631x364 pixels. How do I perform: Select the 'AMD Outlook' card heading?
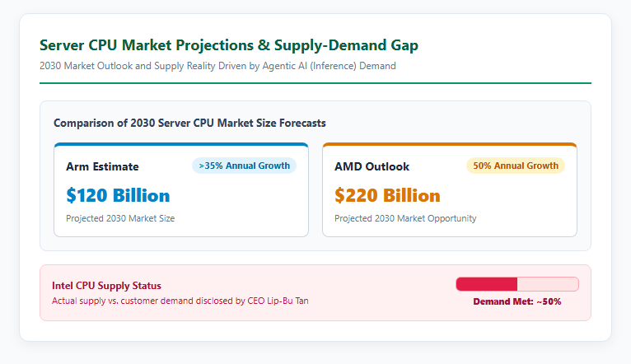[x=372, y=166]
